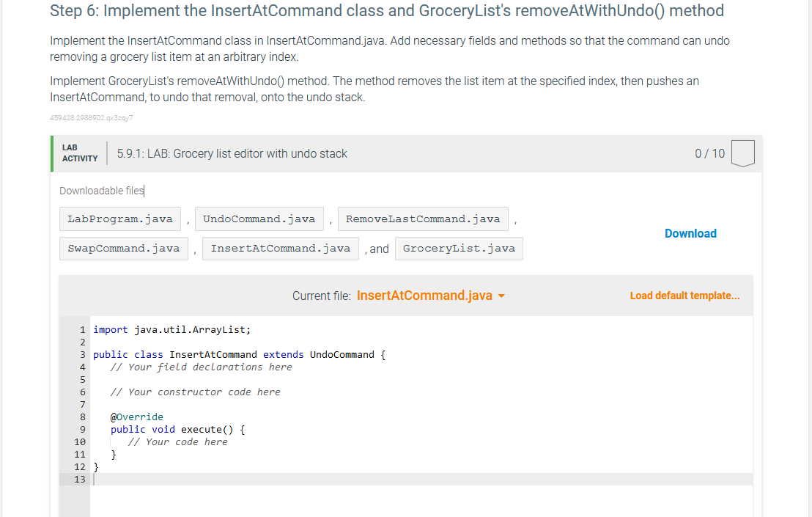Collapse the file selection dropdown in the editor header
This screenshot has height=517, width=812.
point(502,296)
